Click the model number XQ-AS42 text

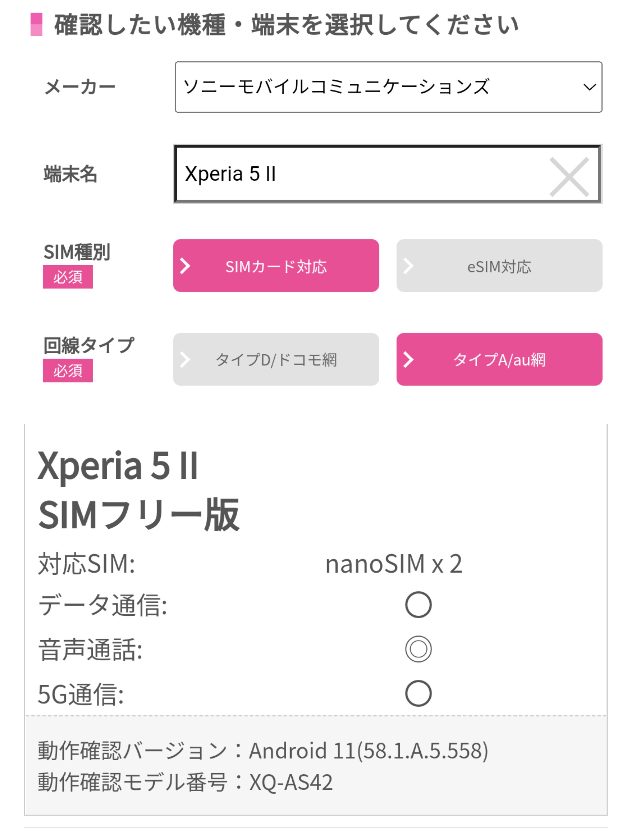(x=291, y=782)
